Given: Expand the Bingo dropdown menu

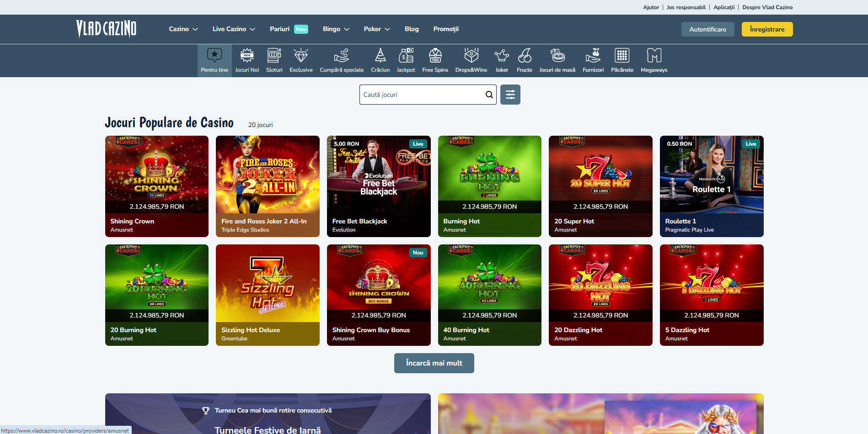Looking at the screenshot, I should point(336,29).
